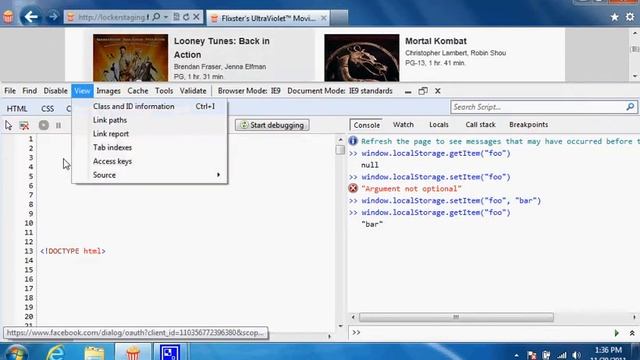Activate Select element by click arrow
640x360 pixels.
[9, 125]
